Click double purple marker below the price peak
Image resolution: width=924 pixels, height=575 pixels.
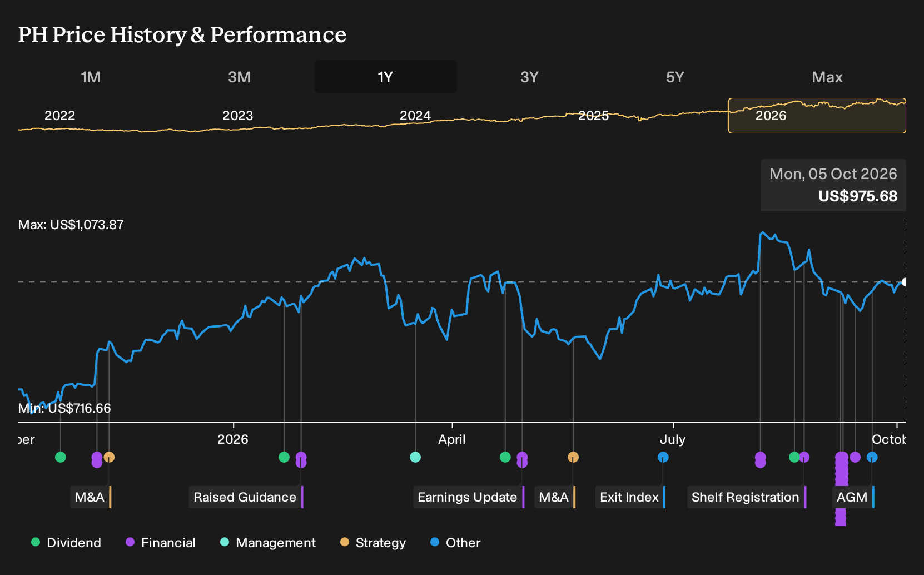pos(761,460)
